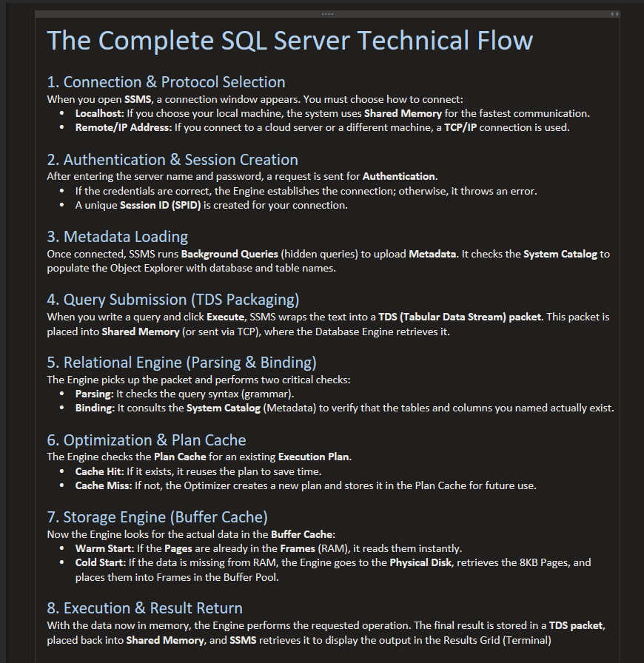The width and height of the screenshot is (644, 663).
Task: Click bold 'System Catalog' in section 3 paragraph
Action: (560, 254)
